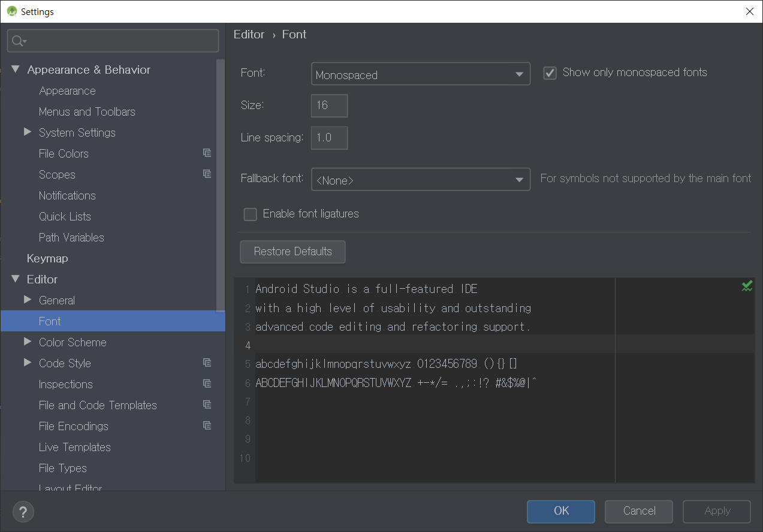Click the Cancel button
Viewport: 763px width, 532px height.
coord(639,511)
